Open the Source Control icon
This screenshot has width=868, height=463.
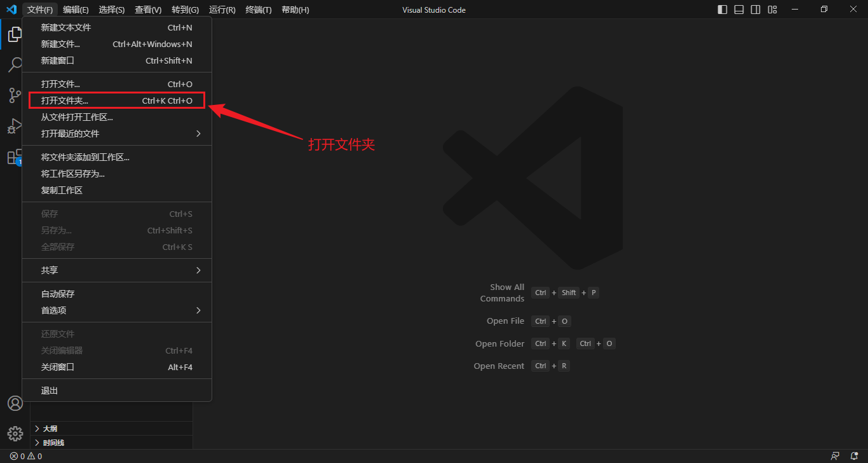[15, 95]
